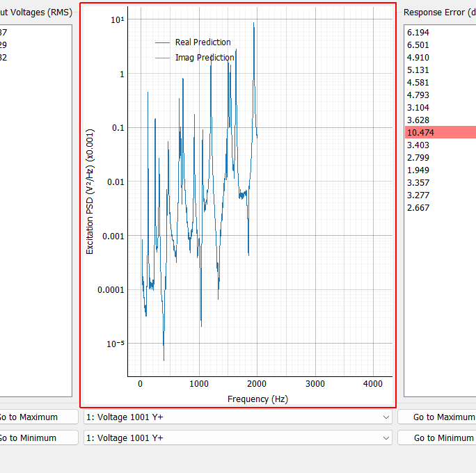Click the 1000 frequency tick label

[199, 384]
